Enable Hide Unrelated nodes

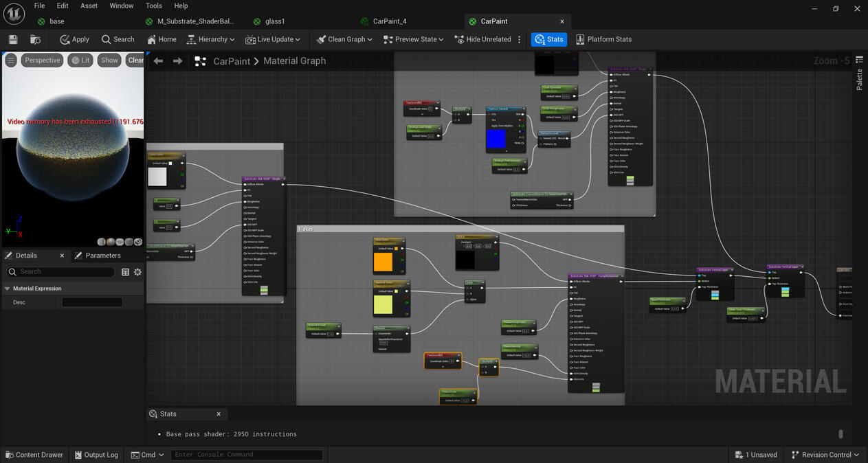pos(484,39)
